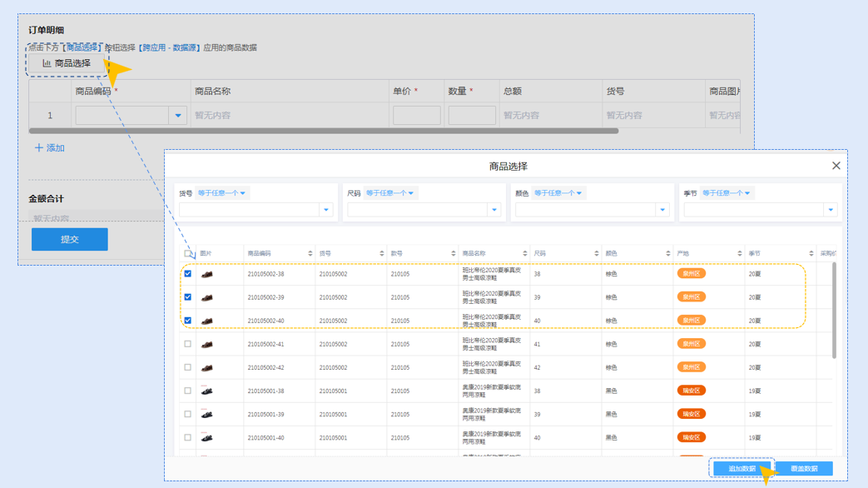
Task: Uncheck the row 210105002-38 checkbox
Action: point(188,274)
